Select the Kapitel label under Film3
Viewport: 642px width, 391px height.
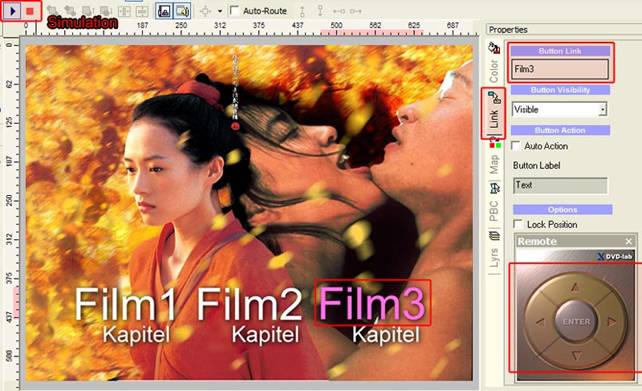click(x=386, y=335)
